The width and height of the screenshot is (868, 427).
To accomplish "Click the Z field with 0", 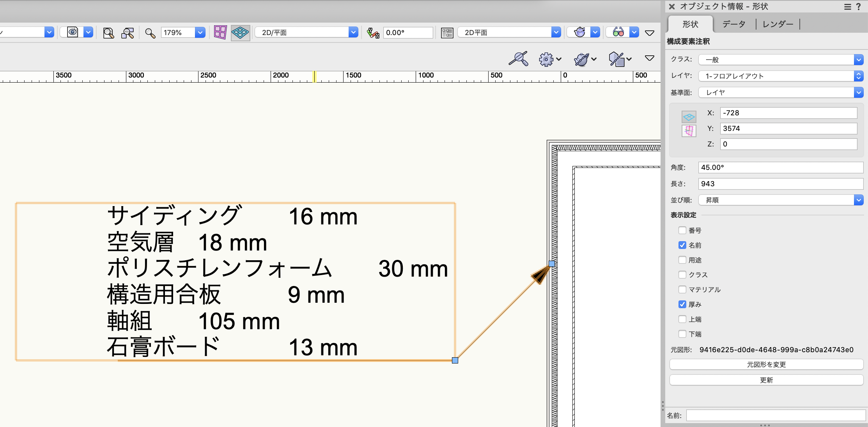I will (788, 144).
